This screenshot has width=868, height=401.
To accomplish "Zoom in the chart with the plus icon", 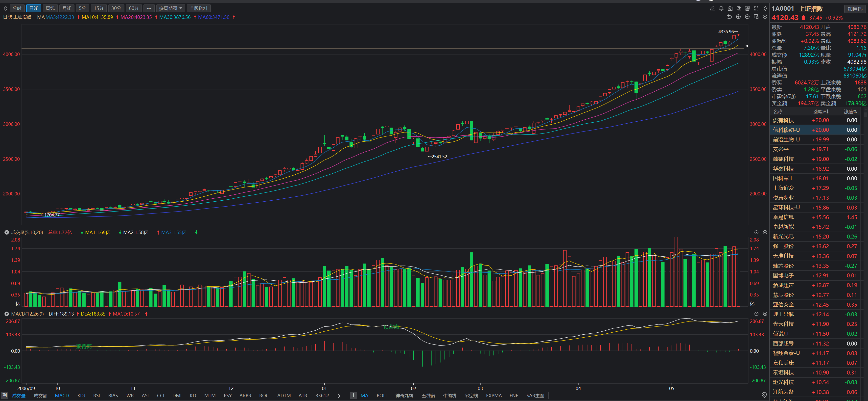I will coord(738,17).
